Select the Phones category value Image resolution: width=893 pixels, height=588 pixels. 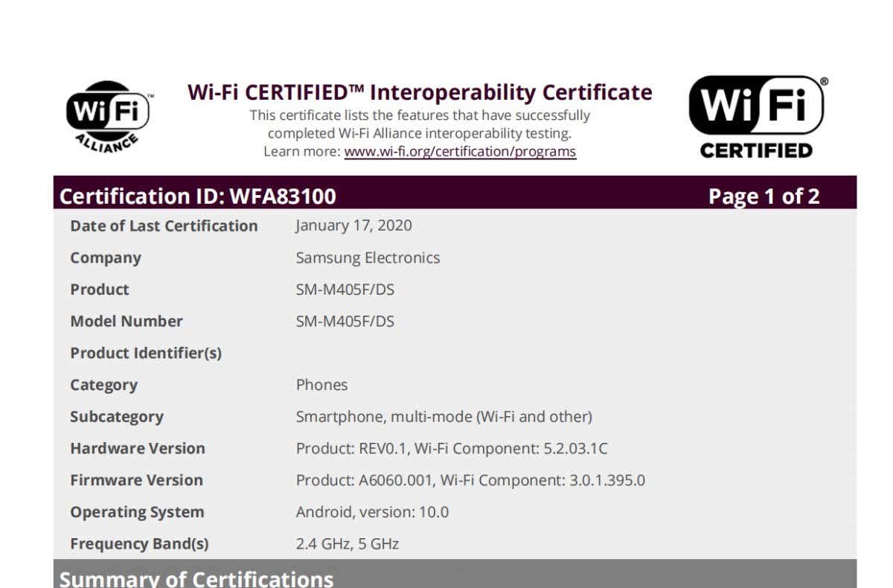tap(321, 385)
